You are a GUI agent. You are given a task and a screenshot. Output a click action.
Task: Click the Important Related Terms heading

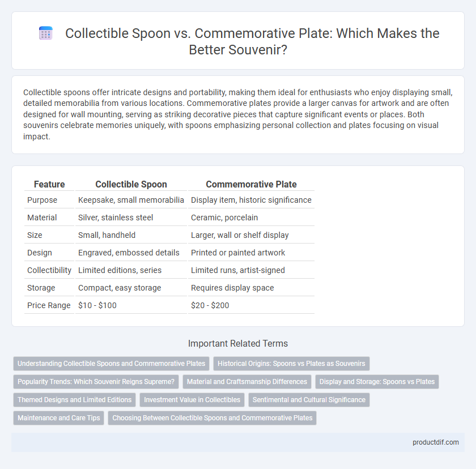pos(238,343)
